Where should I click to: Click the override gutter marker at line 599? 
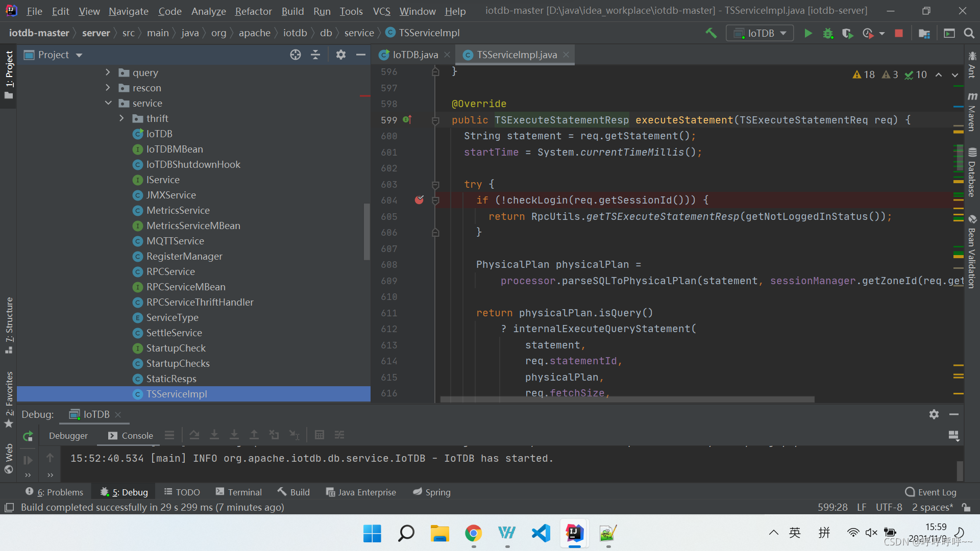[407, 119]
